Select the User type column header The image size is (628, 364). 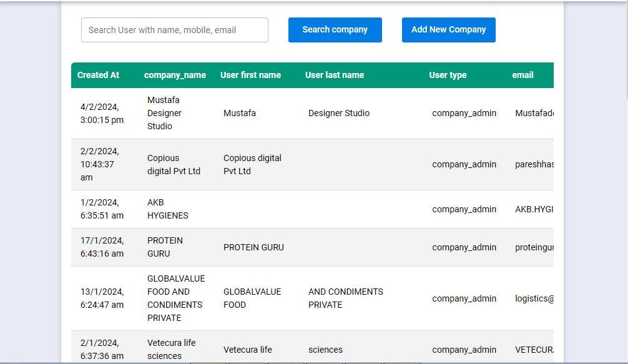pos(448,75)
